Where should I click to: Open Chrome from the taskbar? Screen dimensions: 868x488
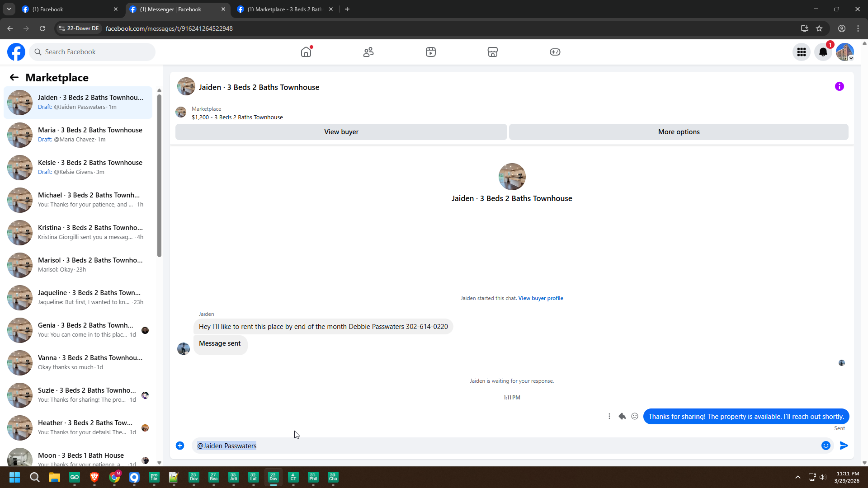114,477
